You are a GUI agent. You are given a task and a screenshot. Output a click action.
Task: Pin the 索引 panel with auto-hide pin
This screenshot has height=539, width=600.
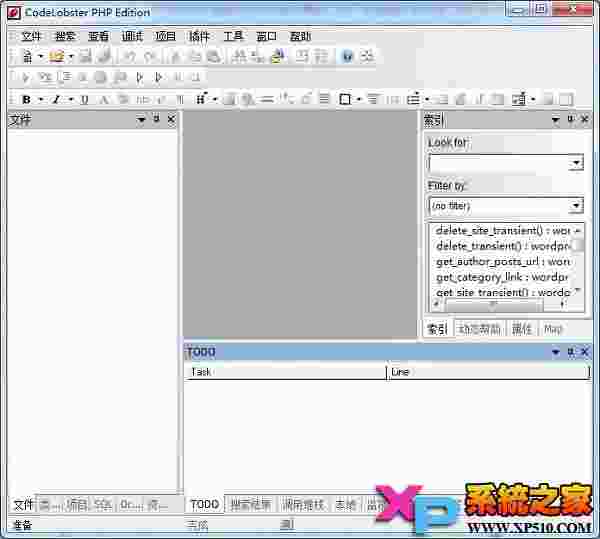click(x=570, y=120)
